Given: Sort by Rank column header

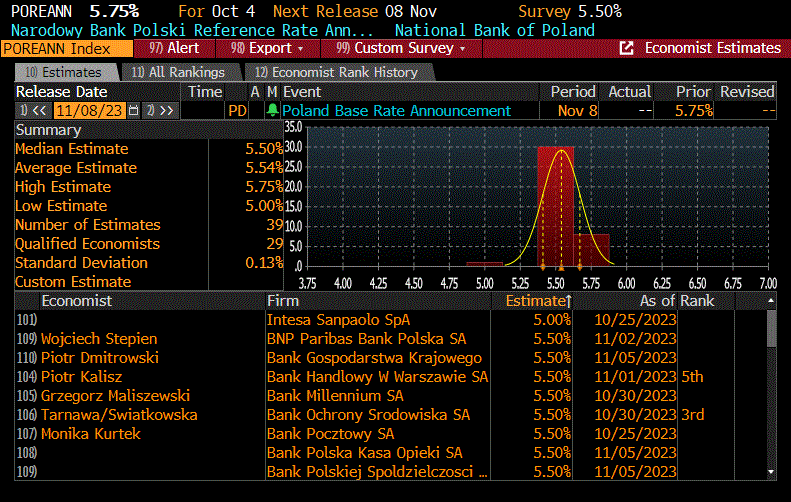Looking at the screenshot, I should pos(697,301).
